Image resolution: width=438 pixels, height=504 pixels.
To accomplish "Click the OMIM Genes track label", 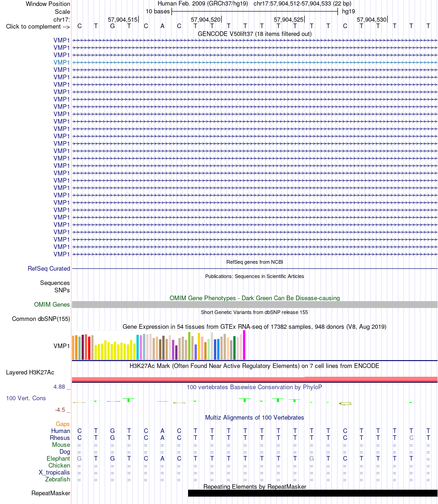I will tap(52, 304).
